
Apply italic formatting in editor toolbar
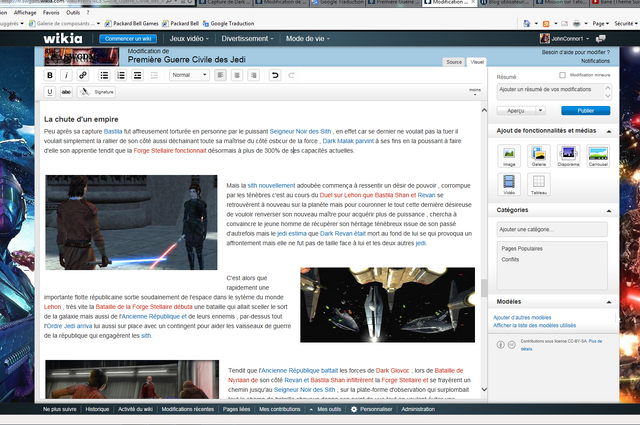[66, 75]
